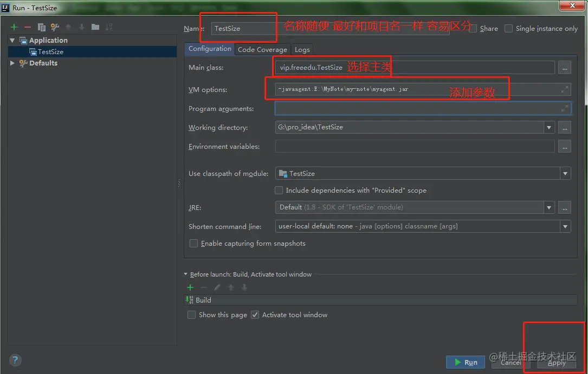Click the Run button
Viewport: 588px width, 374px height.
[466, 362]
